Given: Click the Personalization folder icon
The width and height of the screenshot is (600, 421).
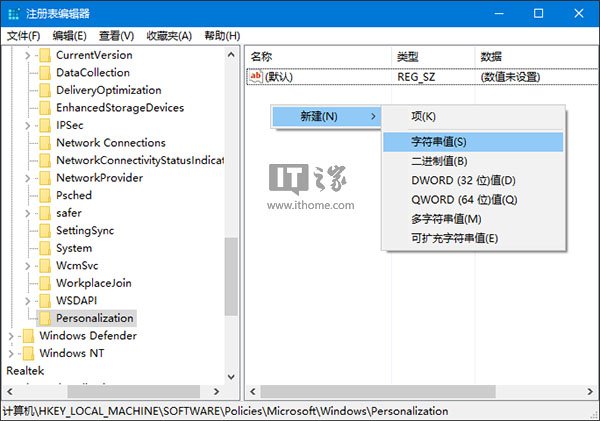Looking at the screenshot, I should click(x=44, y=318).
